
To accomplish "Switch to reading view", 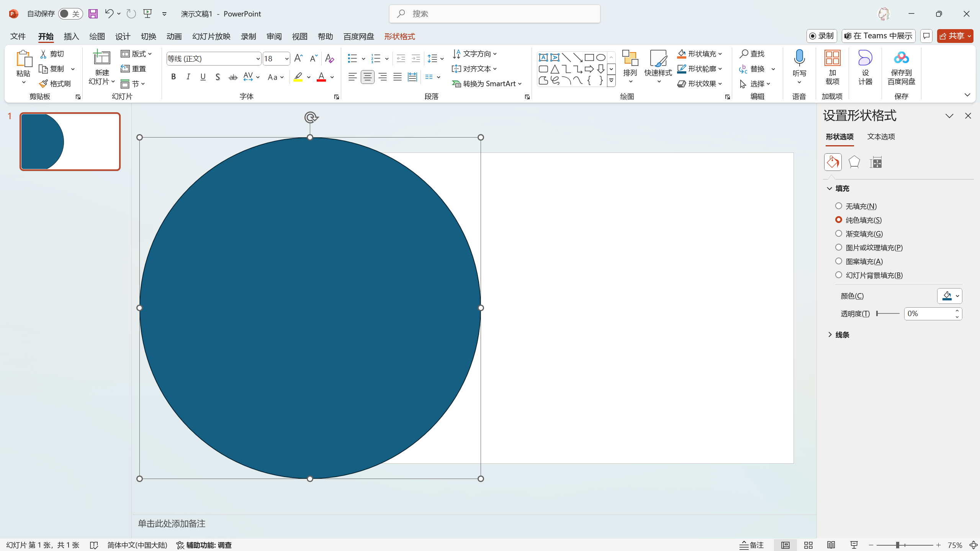I will coord(831,545).
